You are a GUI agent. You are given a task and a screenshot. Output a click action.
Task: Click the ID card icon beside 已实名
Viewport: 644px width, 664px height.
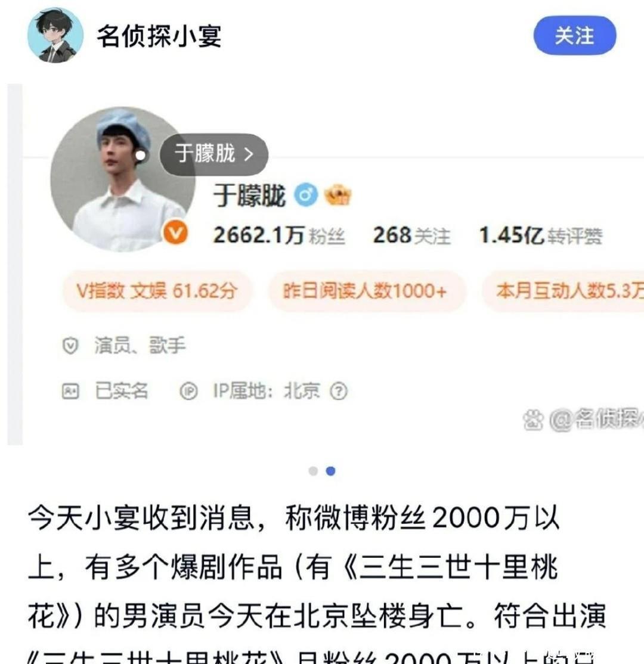[70, 391]
